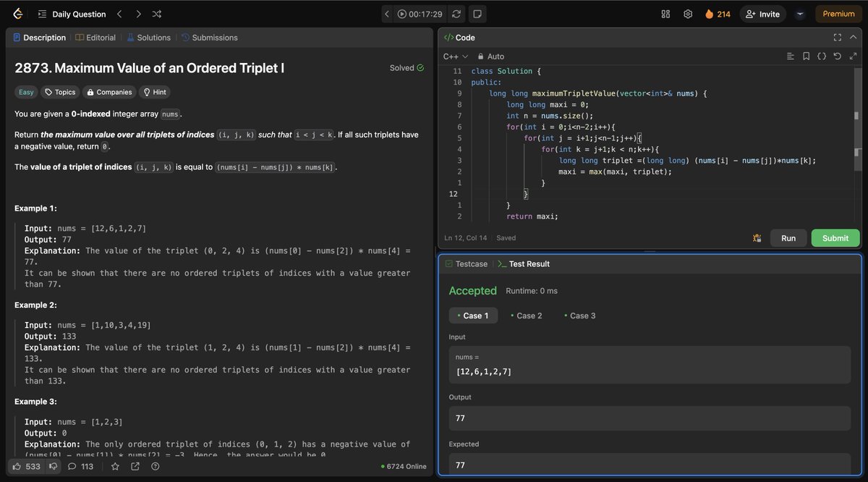868x482 pixels.
Task: Click the 214 streak flame icon
Action: (718, 14)
